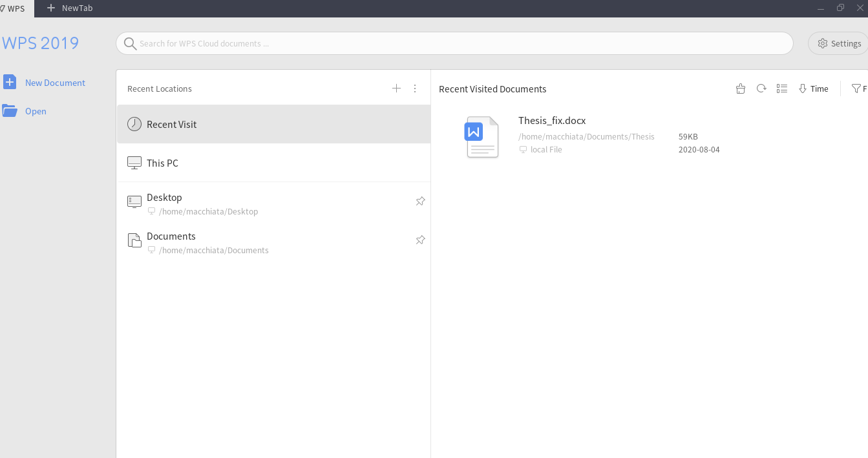Click the Recent Visited Documents heading

[x=492, y=89]
